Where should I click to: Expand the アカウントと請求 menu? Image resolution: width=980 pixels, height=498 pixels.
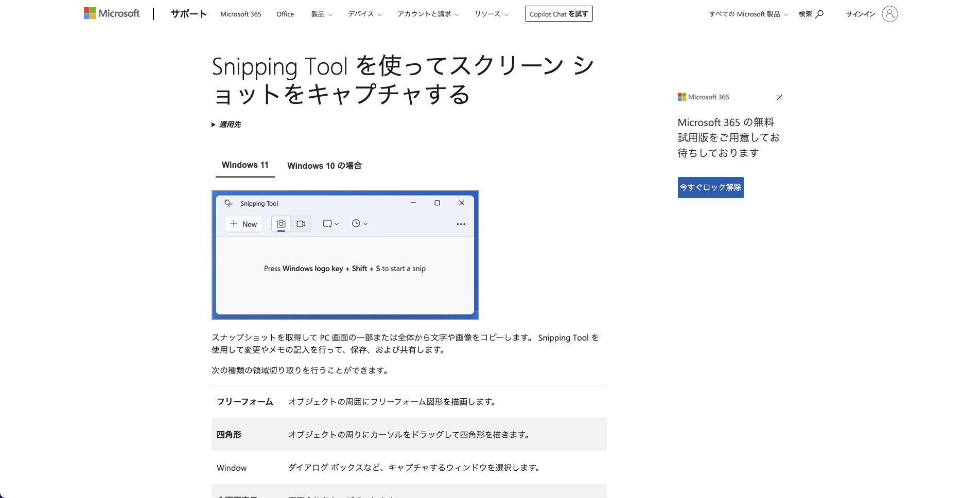[428, 14]
